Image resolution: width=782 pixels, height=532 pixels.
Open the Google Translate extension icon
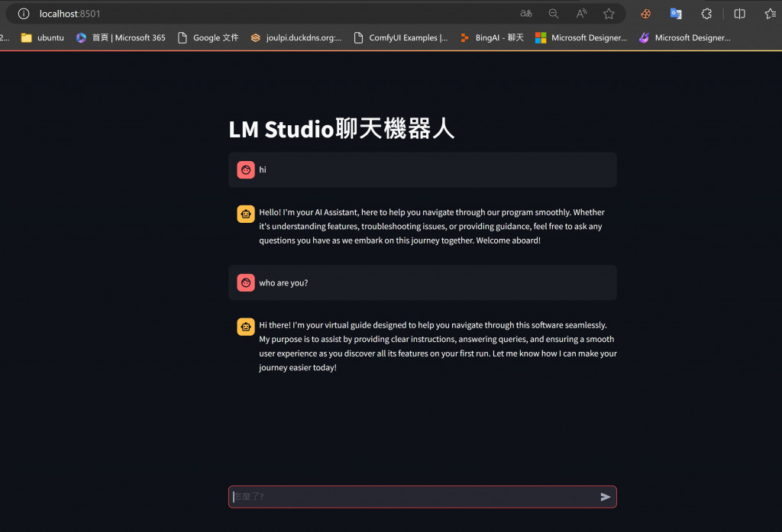point(676,14)
